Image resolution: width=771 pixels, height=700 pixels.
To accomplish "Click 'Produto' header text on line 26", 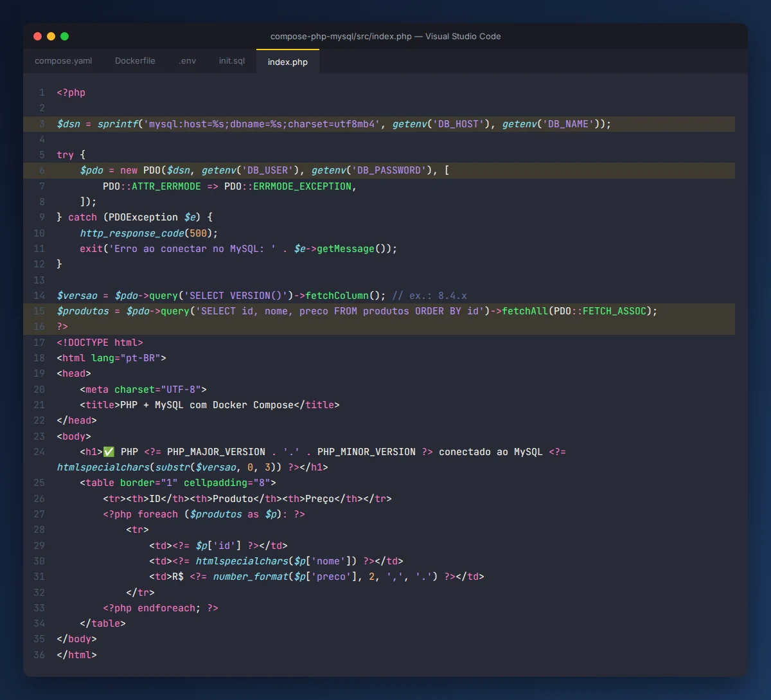I will [x=233, y=499].
